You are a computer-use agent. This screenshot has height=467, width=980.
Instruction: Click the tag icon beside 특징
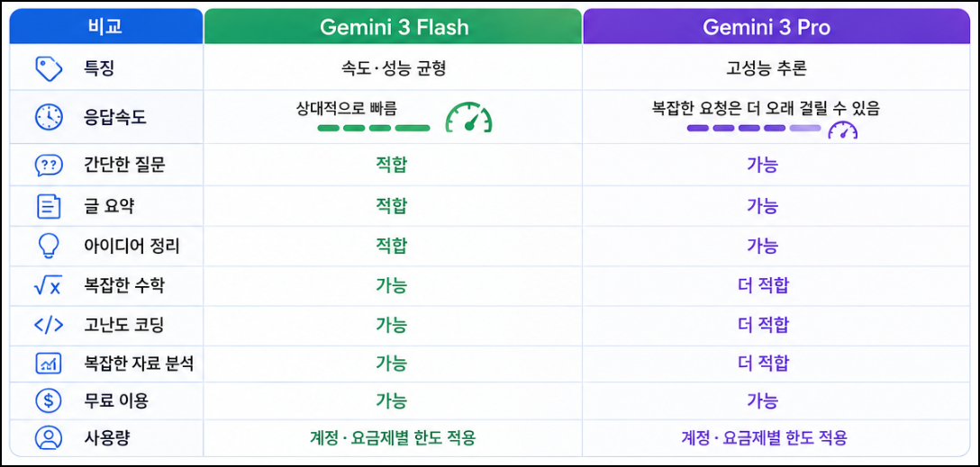point(48,68)
